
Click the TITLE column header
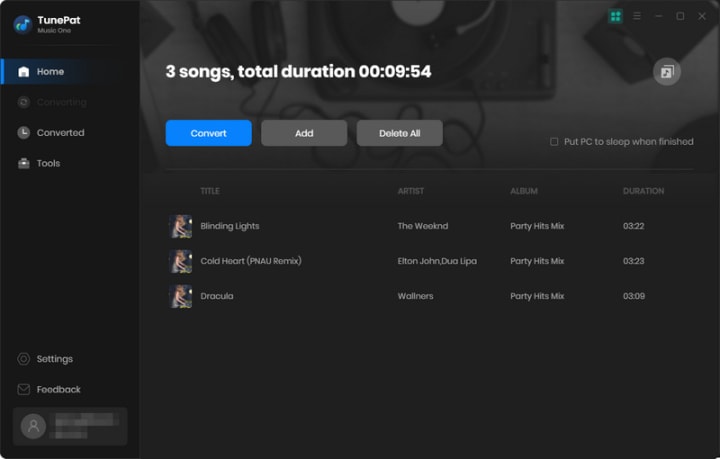210,191
